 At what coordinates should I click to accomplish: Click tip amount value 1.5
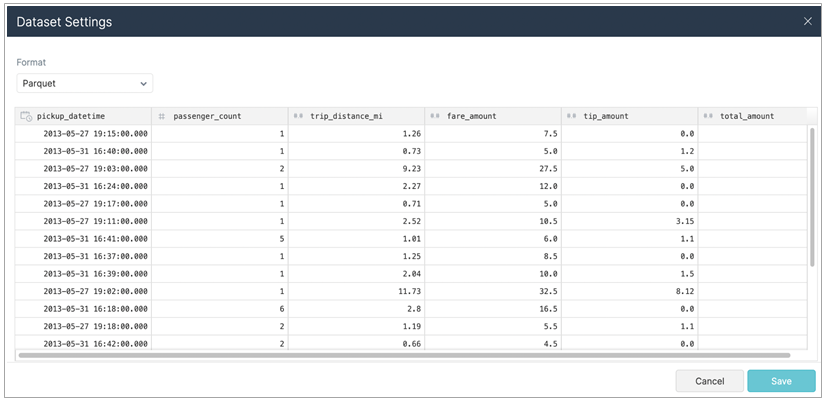point(687,274)
